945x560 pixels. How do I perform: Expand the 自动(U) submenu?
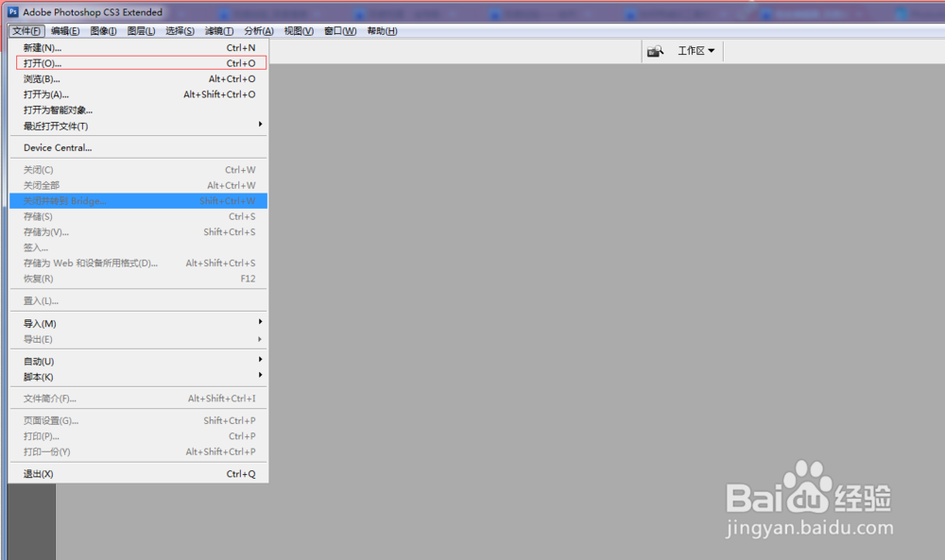pos(139,362)
